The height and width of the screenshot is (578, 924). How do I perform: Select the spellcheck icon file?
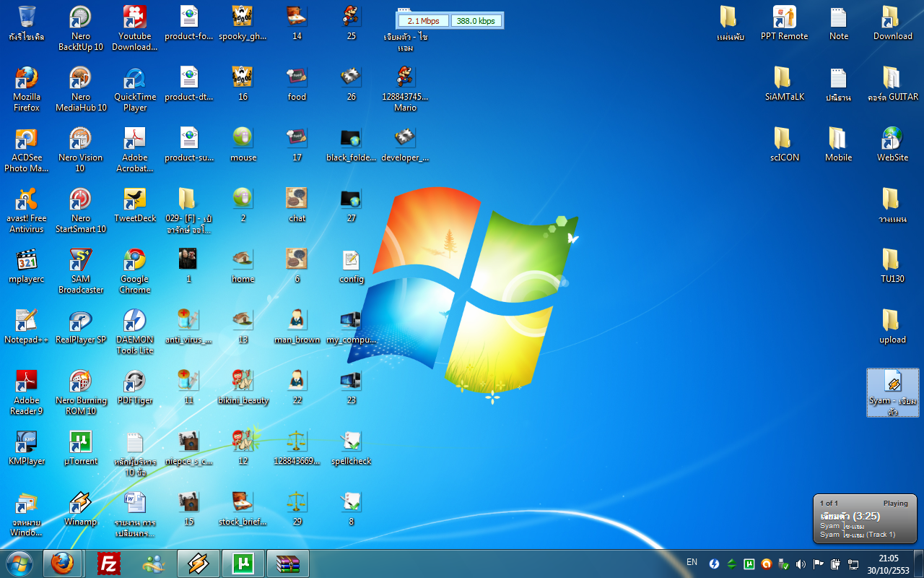pyautogui.click(x=352, y=447)
